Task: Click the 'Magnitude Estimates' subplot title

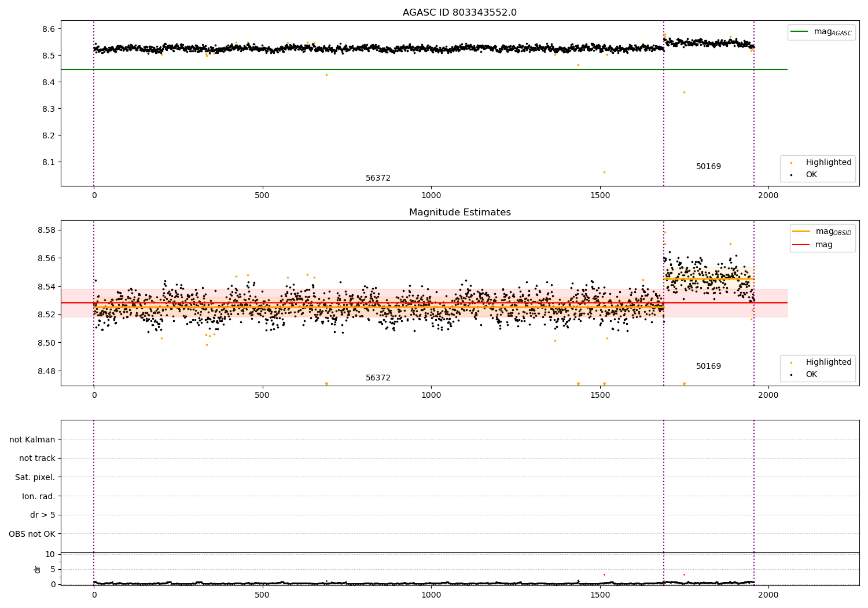Action: tap(459, 213)
